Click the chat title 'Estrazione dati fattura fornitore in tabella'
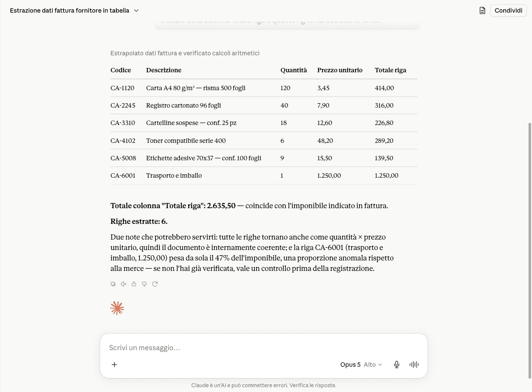 [69, 10]
